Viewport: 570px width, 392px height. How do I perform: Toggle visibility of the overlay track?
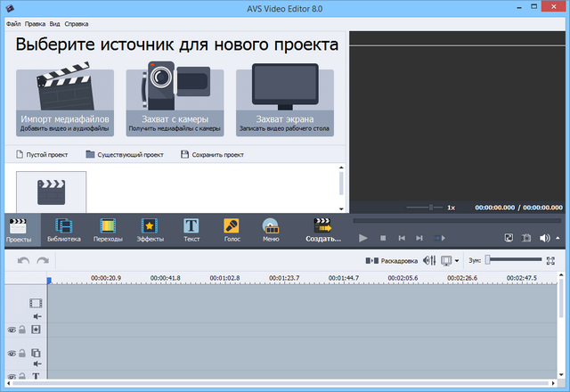point(12,354)
